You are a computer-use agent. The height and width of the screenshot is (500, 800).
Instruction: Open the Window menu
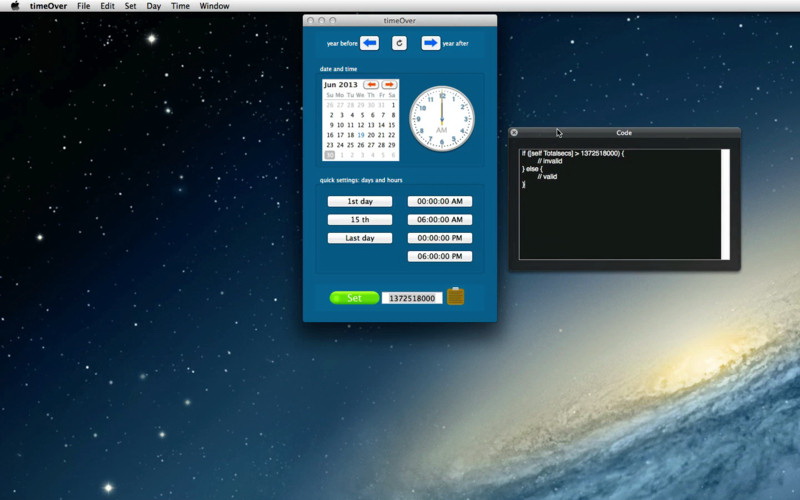pyautogui.click(x=214, y=6)
